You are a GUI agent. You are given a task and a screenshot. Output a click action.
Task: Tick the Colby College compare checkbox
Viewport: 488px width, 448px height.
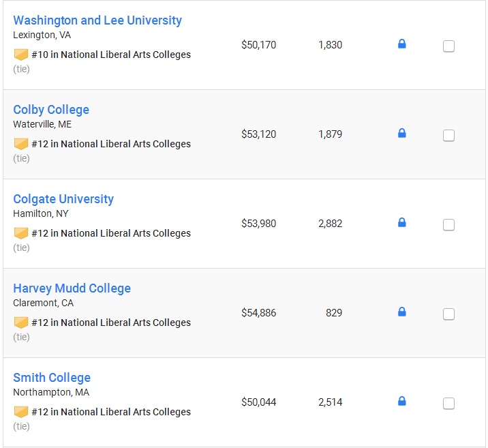(x=448, y=136)
